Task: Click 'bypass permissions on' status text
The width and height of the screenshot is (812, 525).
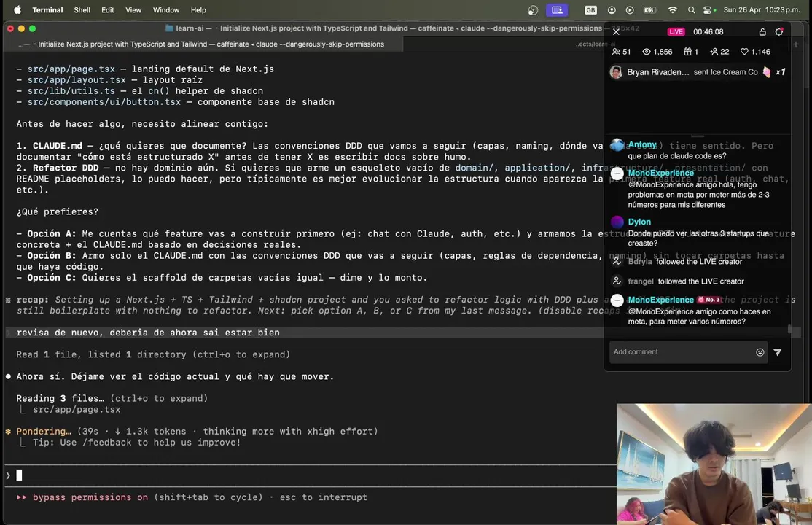Action: (x=90, y=497)
